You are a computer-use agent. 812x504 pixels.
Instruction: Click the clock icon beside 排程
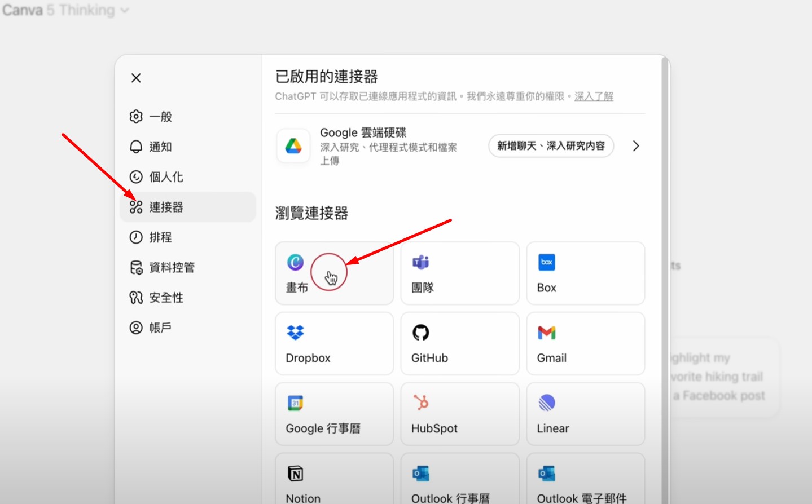(136, 237)
